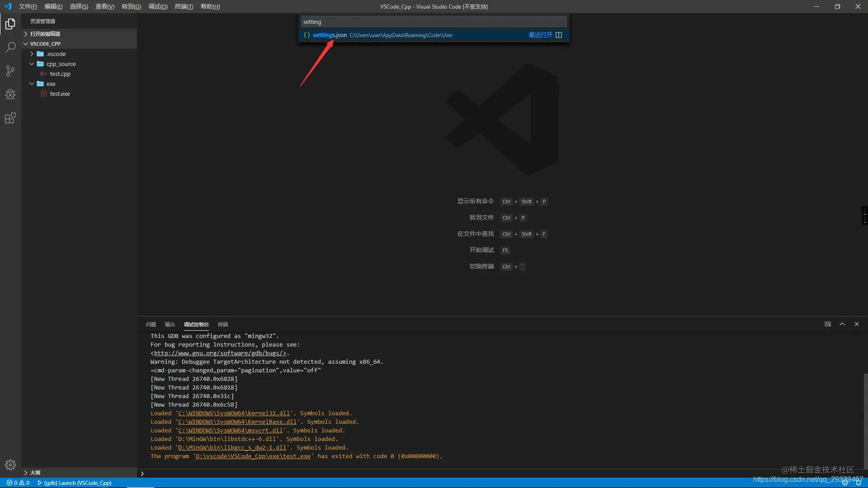The image size is (868, 488).
Task: Open the Extensions view
Action: (x=10, y=118)
